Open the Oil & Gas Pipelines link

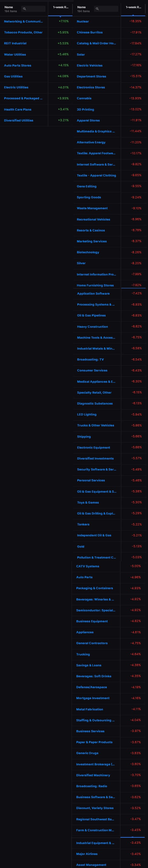pyautogui.click(x=91, y=316)
